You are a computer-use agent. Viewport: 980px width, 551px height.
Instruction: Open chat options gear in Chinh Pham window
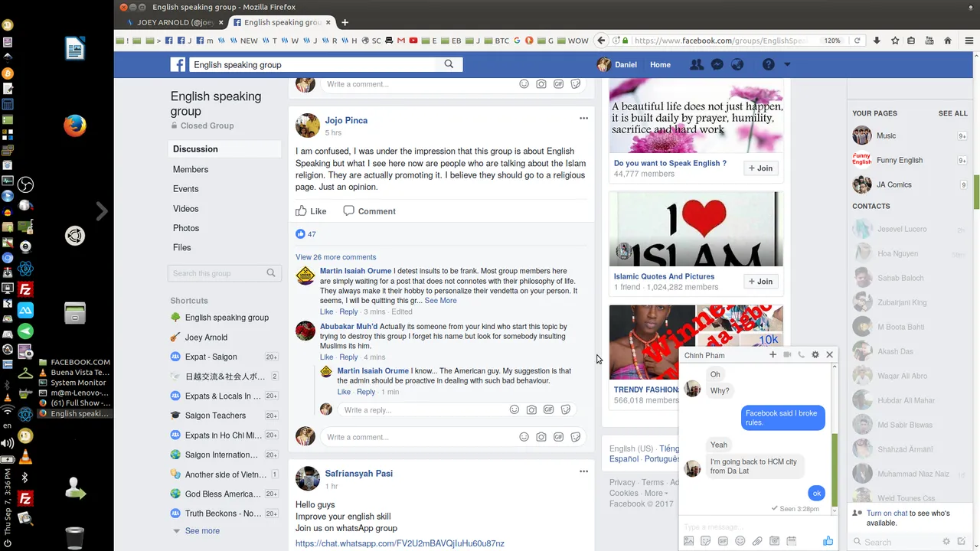coord(815,354)
